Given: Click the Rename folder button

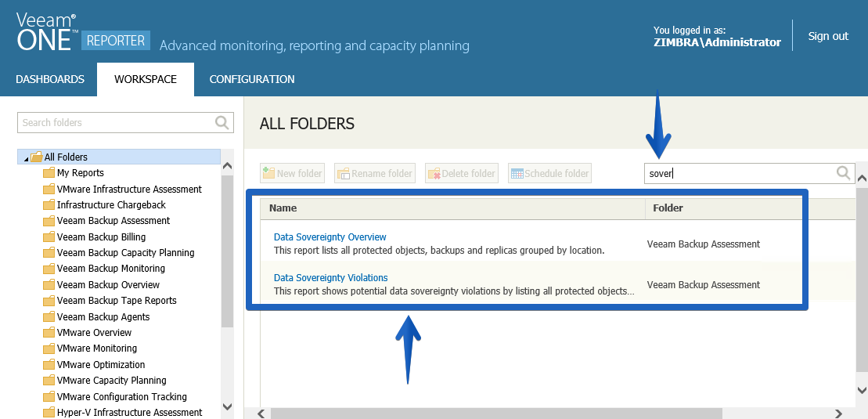Looking at the screenshot, I should (x=375, y=173).
